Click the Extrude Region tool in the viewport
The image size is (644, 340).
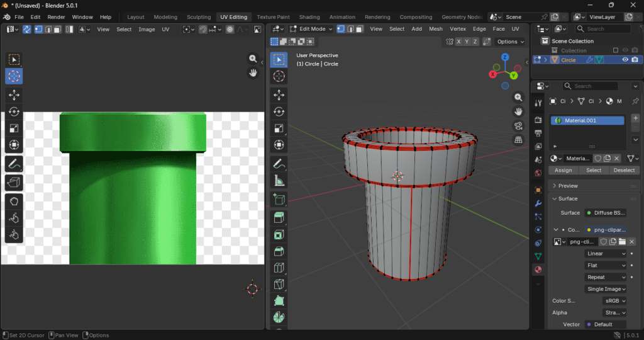[279, 218]
